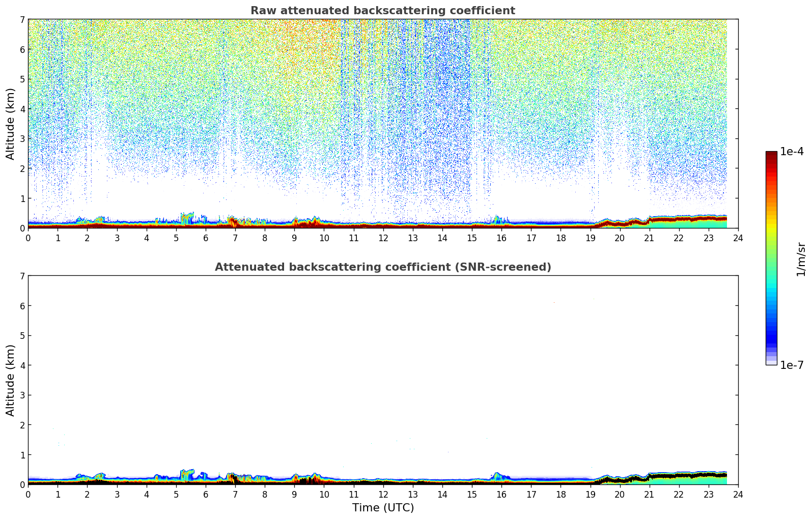Click the 'Raw attenuated backscattering coefficient' title
This screenshot has height=519, width=812.
[382, 11]
